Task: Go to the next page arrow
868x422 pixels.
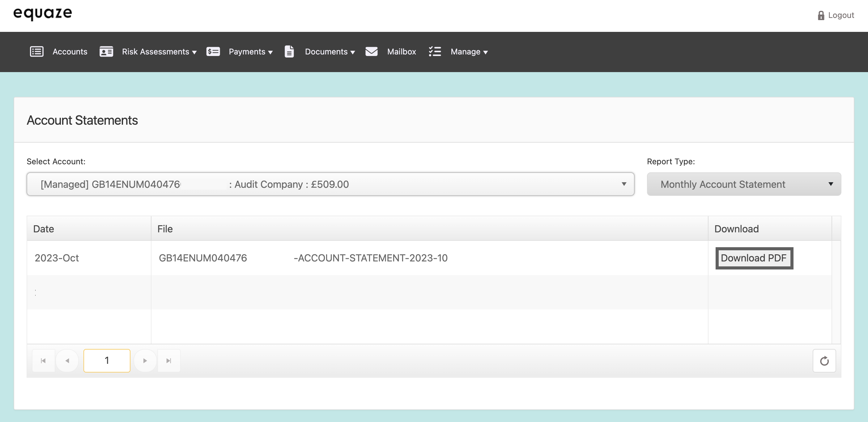Action: [x=145, y=361]
